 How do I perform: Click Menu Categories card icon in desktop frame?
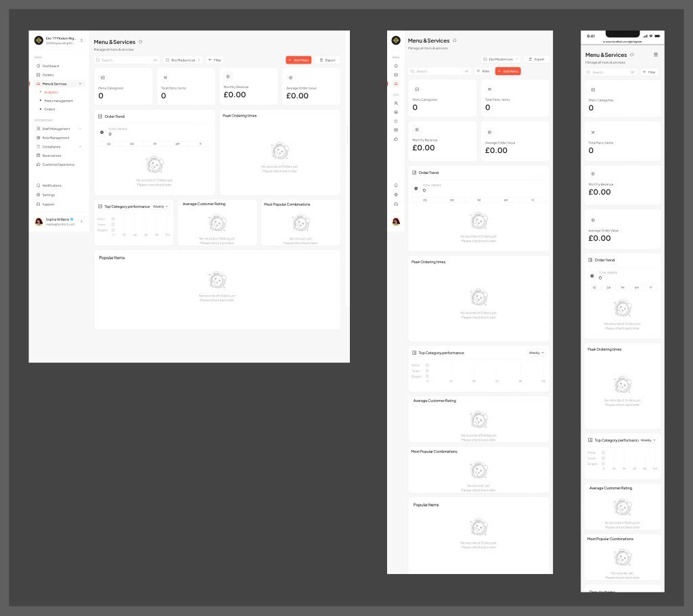coord(103,77)
